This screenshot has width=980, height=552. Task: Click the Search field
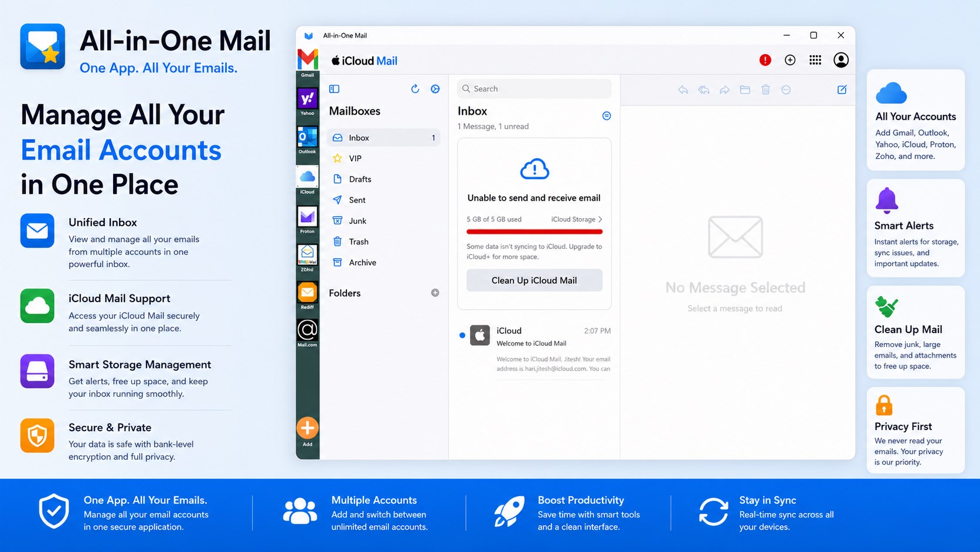tap(535, 89)
